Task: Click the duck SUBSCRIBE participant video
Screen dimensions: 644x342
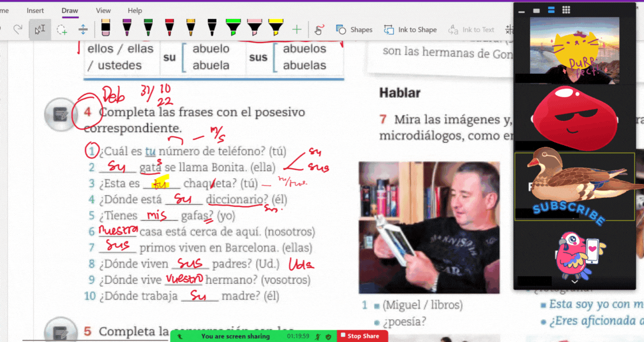Action: point(575,186)
